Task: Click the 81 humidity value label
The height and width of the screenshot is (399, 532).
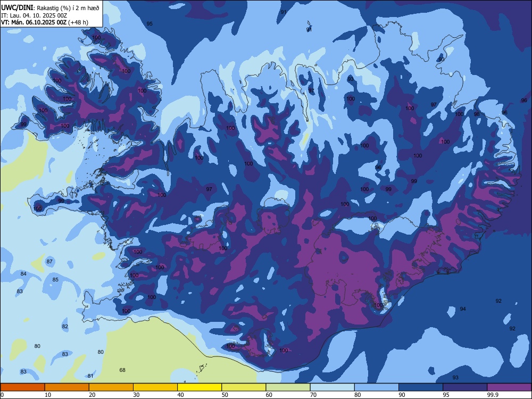Action: click(90, 376)
